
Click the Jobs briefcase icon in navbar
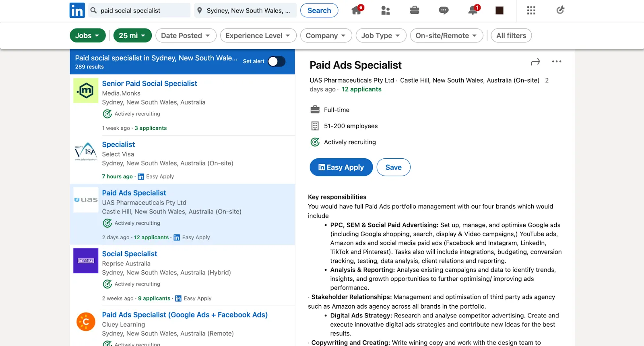pyautogui.click(x=415, y=10)
